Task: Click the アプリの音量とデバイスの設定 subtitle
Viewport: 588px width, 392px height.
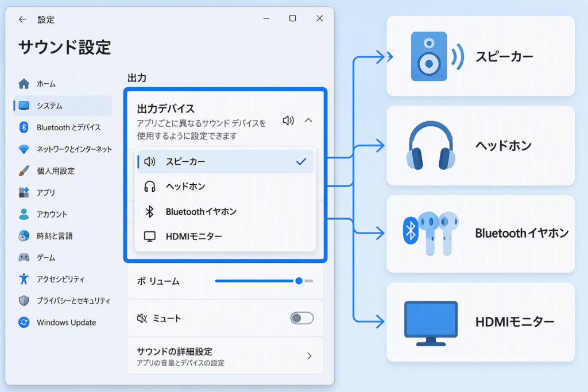Action: (x=181, y=363)
